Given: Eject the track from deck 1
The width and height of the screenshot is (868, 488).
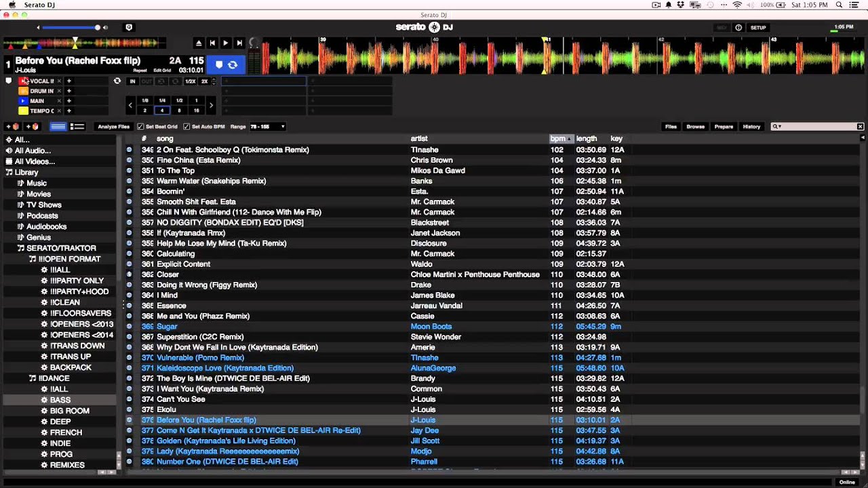Looking at the screenshot, I should tap(199, 43).
